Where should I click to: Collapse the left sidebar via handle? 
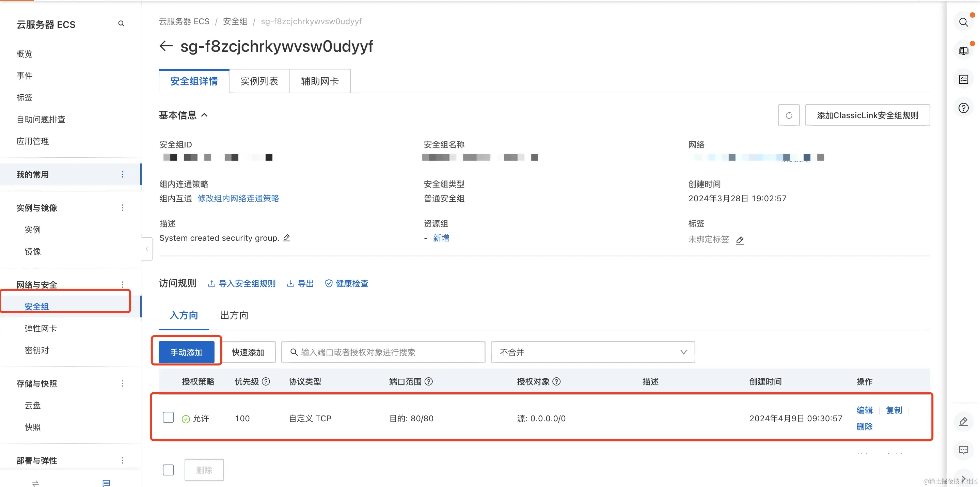147,249
